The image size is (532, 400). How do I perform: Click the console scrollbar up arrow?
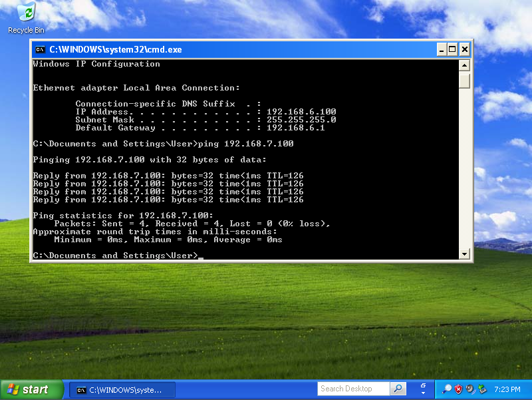tap(464, 65)
